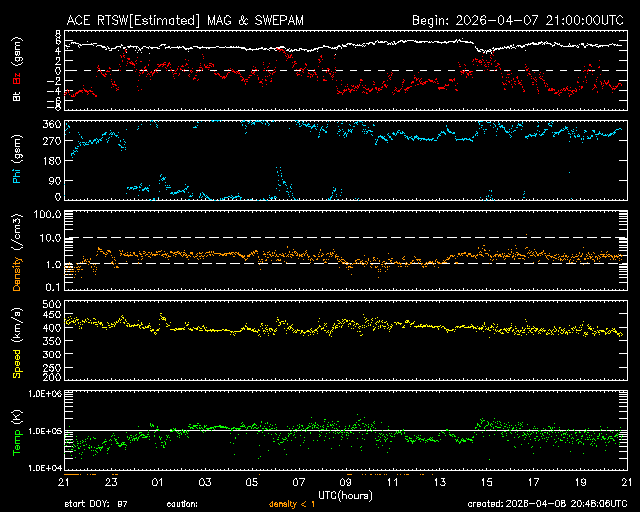Image resolution: width=640 pixels, height=512 pixels.
Task: Click the "09" hour label on the time axis
Action: [x=346, y=483]
